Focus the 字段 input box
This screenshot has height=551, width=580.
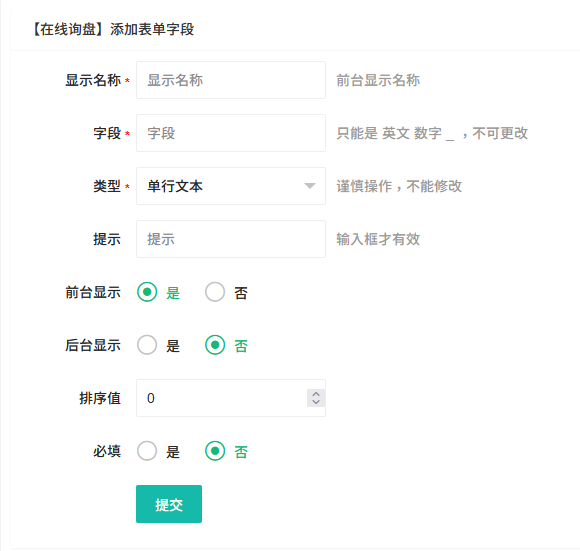(231, 133)
